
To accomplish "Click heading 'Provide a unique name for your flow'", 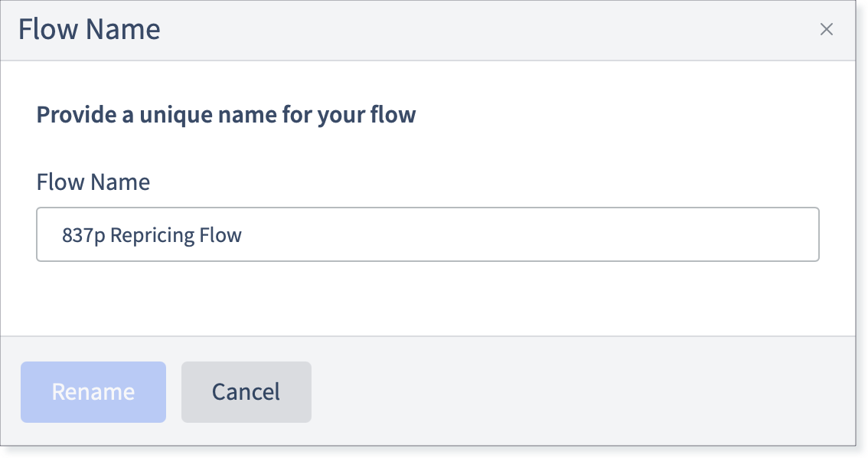I will 226,115.
